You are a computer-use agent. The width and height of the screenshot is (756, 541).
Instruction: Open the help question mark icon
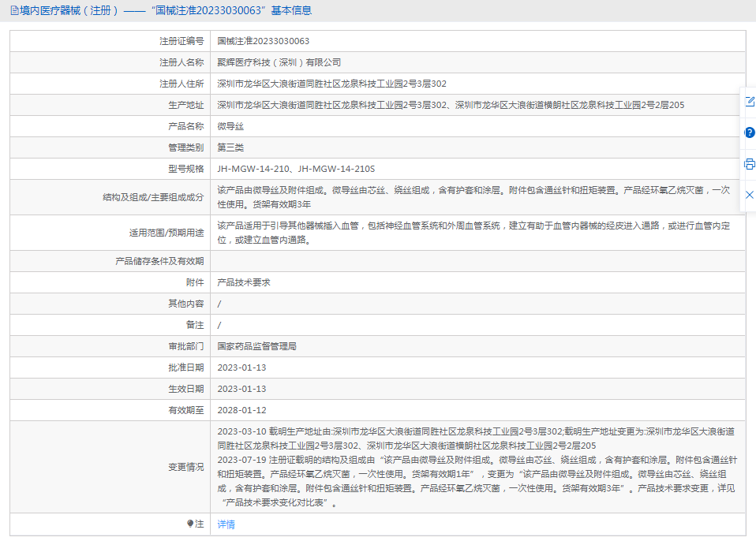click(x=750, y=132)
